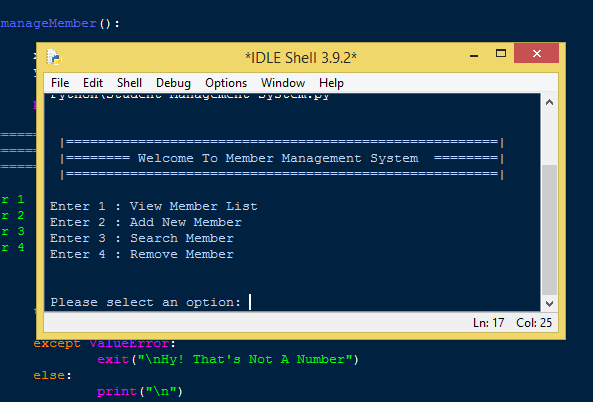Click the scrollbar down arrow
The width and height of the screenshot is (593, 402).
(x=550, y=304)
